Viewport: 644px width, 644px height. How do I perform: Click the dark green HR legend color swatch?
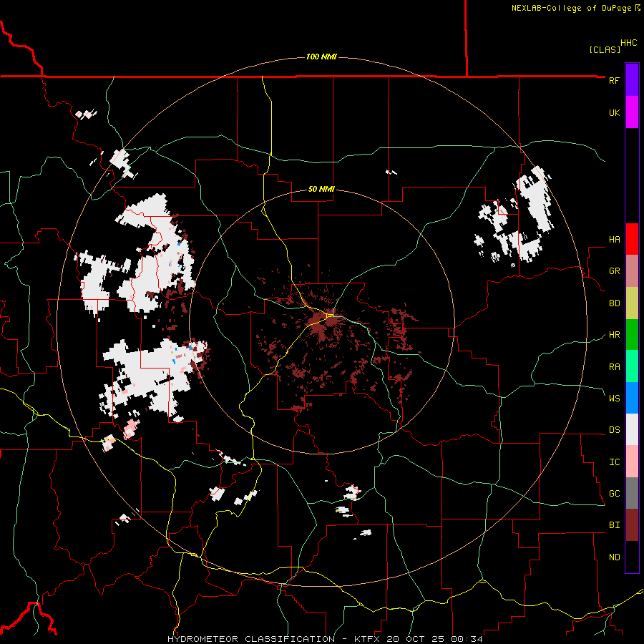coord(632,334)
